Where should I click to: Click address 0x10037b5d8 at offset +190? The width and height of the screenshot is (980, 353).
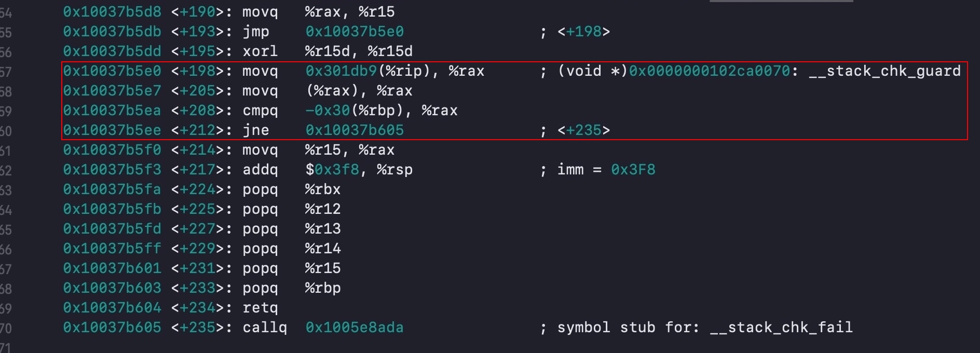[112, 12]
